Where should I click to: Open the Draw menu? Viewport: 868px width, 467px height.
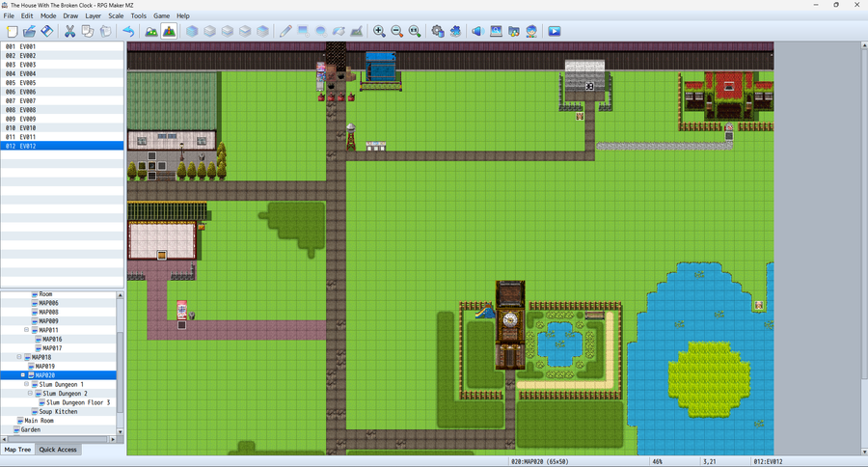tap(70, 16)
